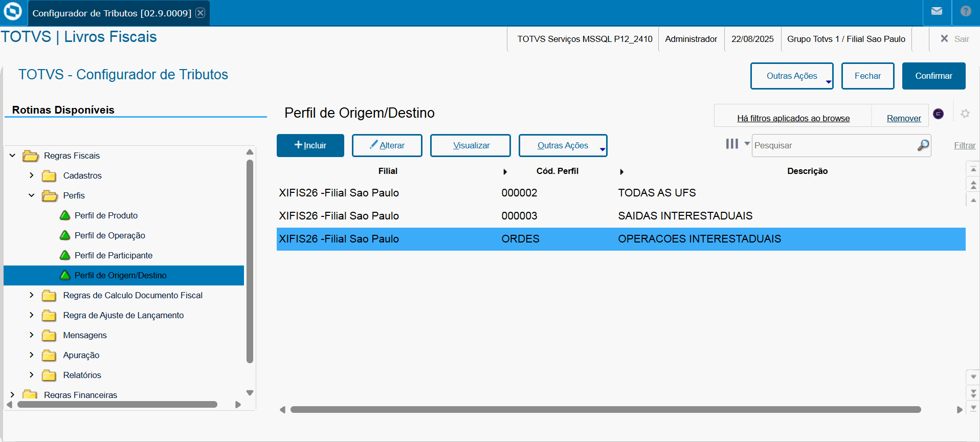Click the Apuração folder icon
The width and height of the screenshot is (980, 442).
tap(49, 356)
